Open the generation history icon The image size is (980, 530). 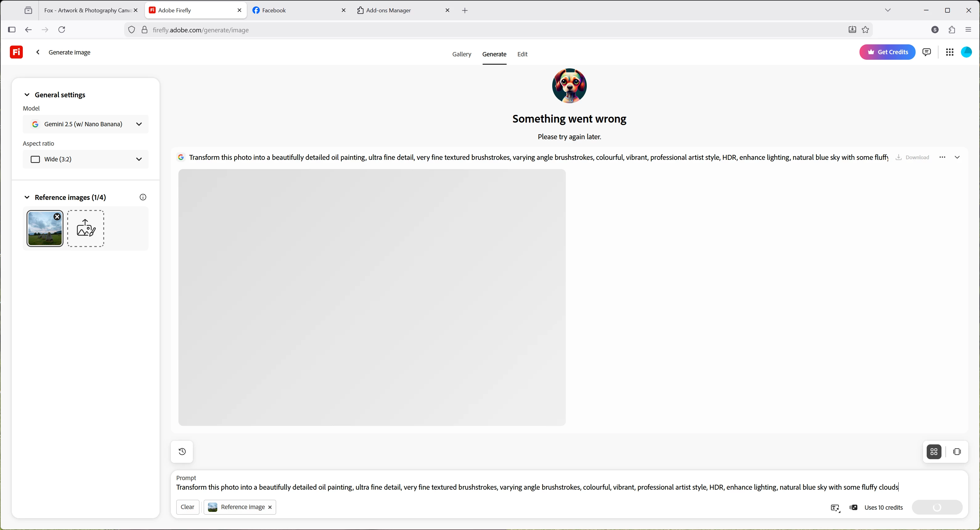182,452
